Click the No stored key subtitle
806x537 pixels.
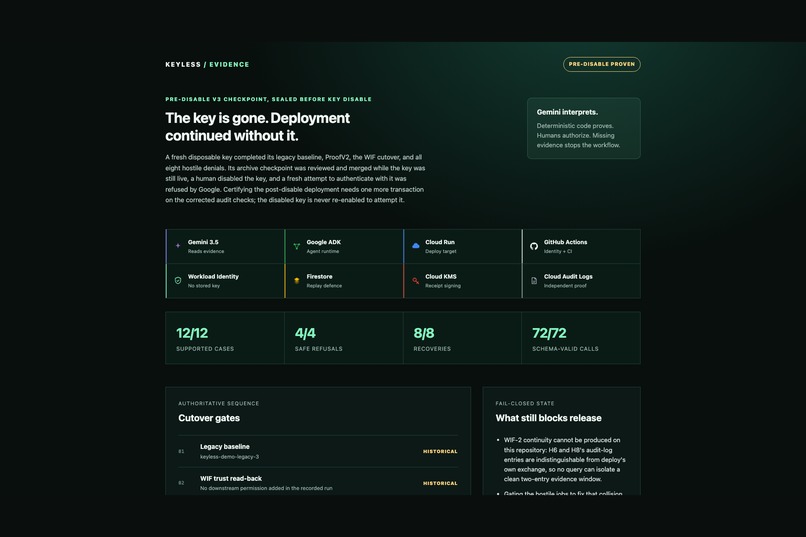(204, 286)
